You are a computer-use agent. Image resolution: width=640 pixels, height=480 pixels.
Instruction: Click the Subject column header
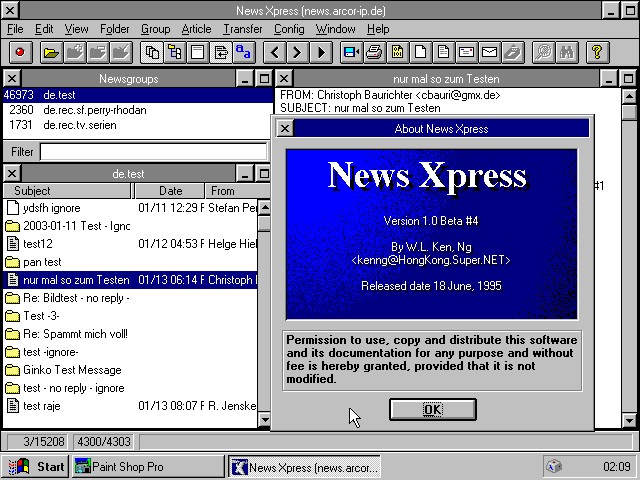tap(67, 191)
